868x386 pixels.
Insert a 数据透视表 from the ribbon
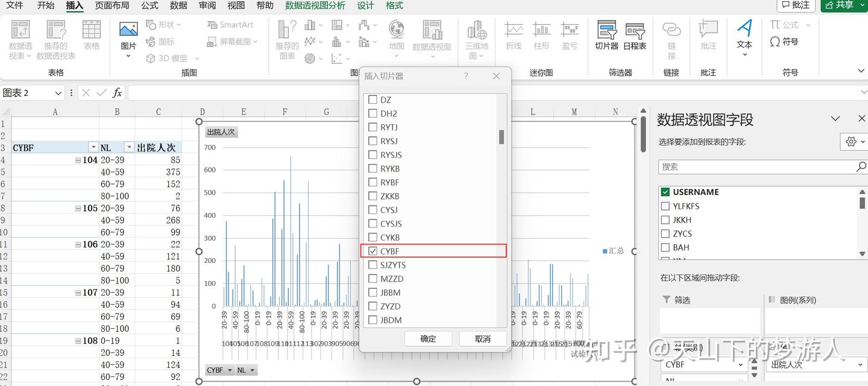pyautogui.click(x=20, y=40)
